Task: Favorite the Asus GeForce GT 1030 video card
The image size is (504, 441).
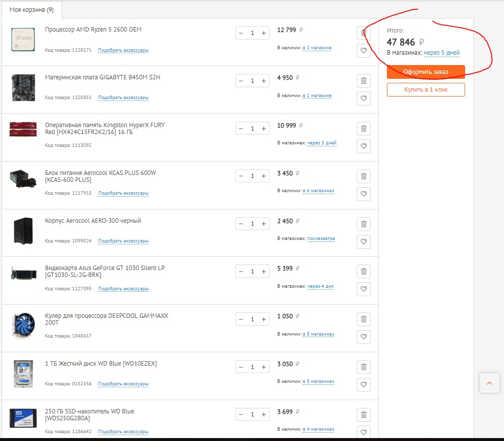Action: 363,289
